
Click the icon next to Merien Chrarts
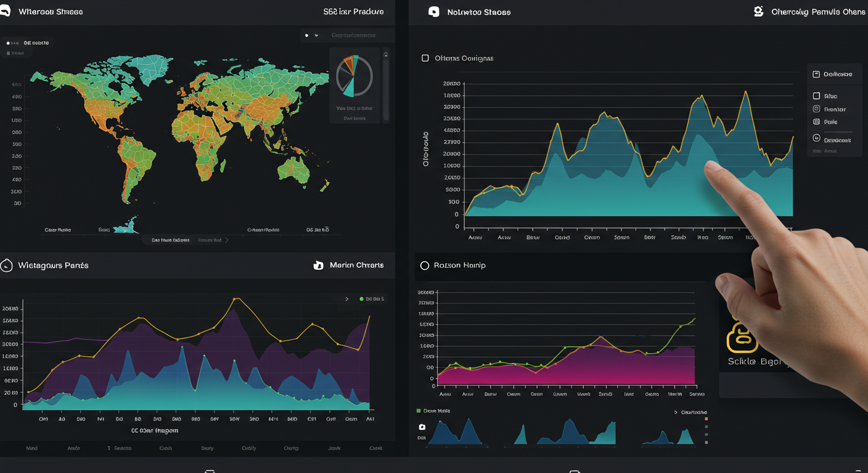point(318,265)
